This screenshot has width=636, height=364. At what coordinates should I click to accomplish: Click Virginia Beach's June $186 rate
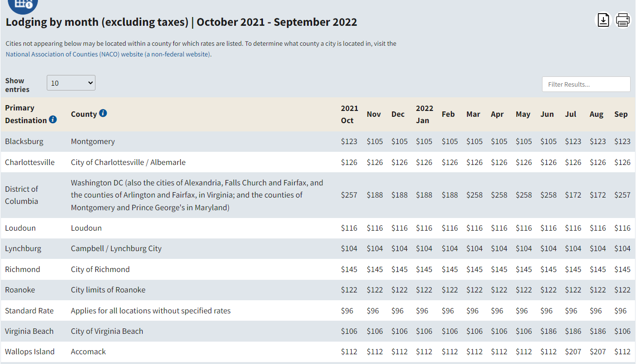click(548, 331)
